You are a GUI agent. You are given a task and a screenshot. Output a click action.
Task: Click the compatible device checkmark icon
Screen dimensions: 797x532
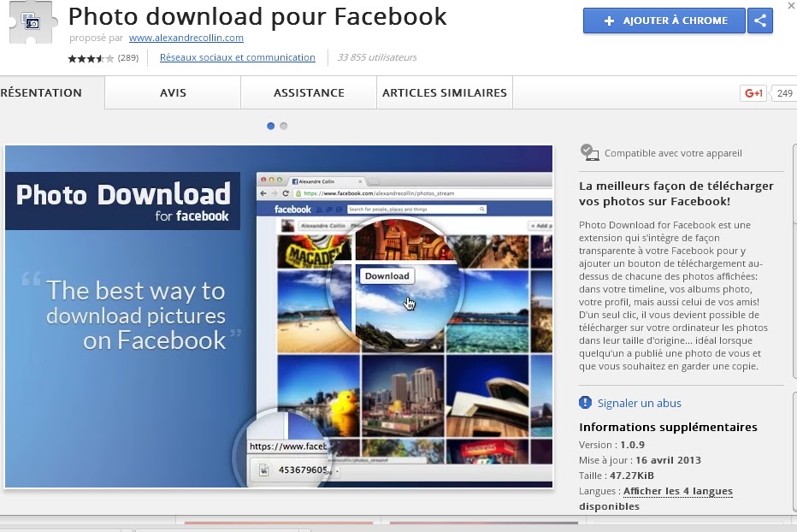coord(589,152)
